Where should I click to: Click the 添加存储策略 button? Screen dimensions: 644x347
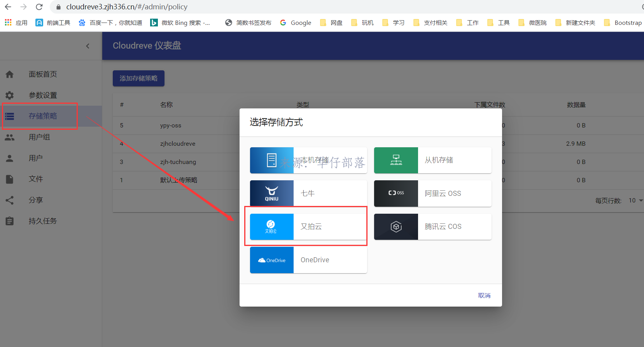click(x=138, y=78)
